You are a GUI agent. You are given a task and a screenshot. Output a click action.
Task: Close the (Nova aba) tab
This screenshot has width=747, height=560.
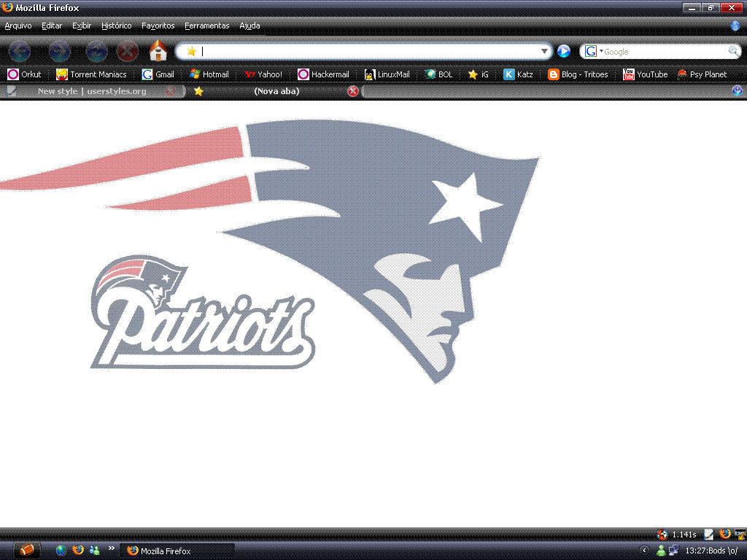[x=352, y=91]
